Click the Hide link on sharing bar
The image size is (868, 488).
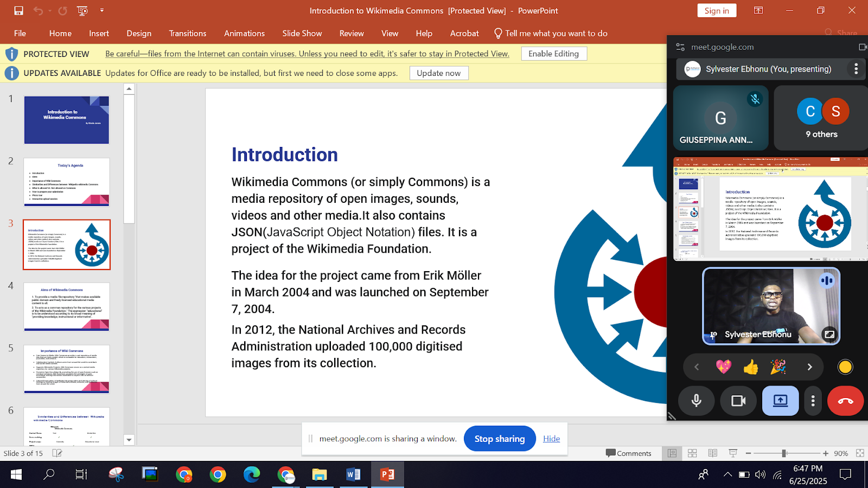[551, 439]
